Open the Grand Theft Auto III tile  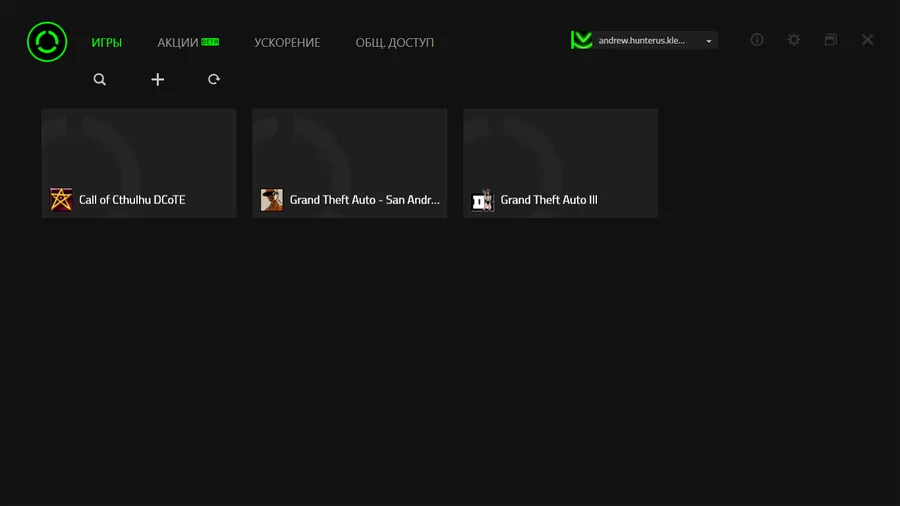(x=560, y=164)
